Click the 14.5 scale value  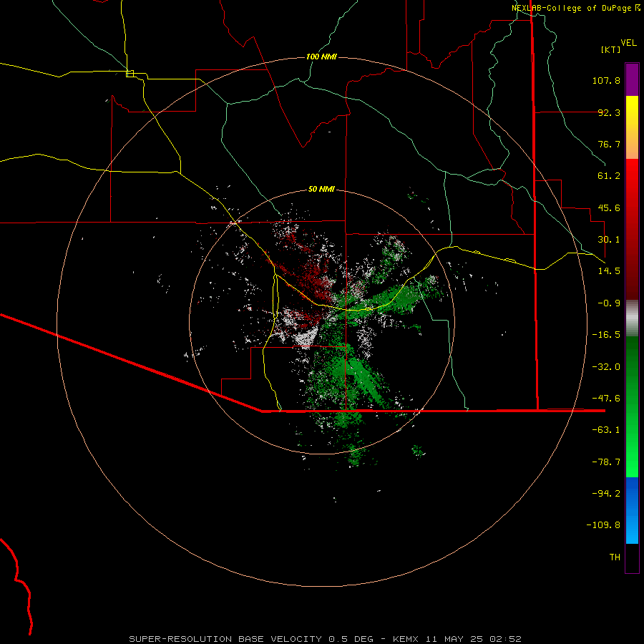[609, 271]
